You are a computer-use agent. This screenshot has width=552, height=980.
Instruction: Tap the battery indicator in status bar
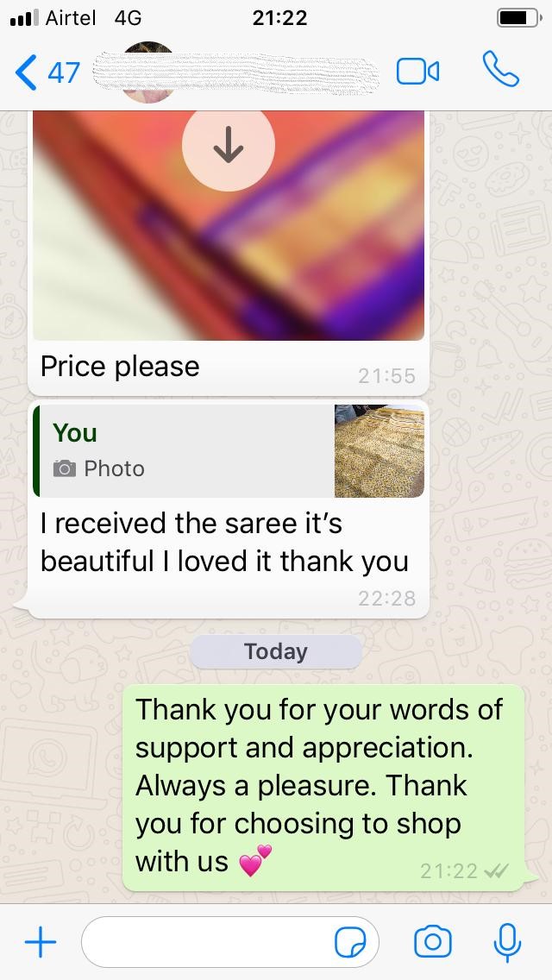[519, 18]
